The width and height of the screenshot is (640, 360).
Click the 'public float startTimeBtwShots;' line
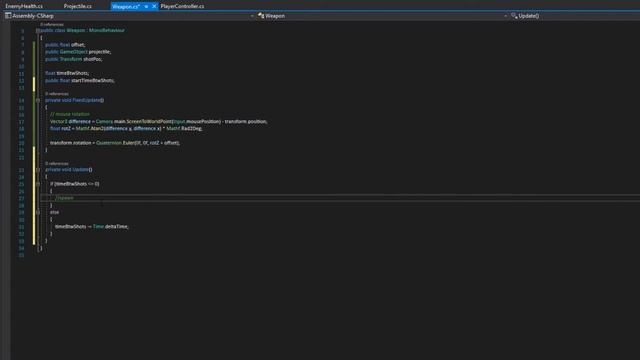[80, 80]
